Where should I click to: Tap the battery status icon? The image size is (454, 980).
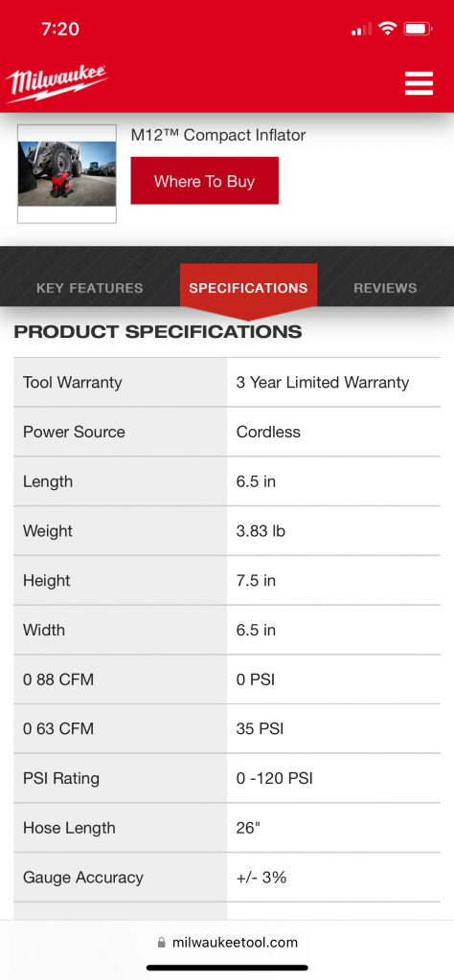pyautogui.click(x=418, y=29)
